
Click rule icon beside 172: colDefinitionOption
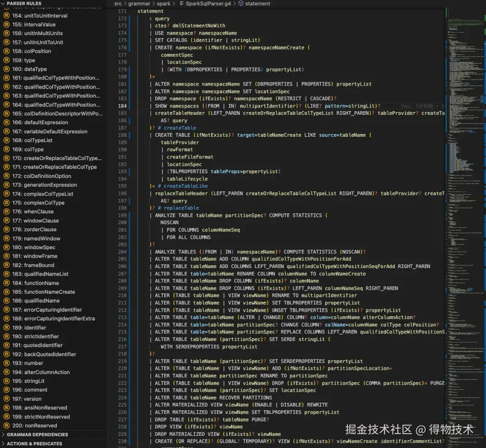pos(6,176)
